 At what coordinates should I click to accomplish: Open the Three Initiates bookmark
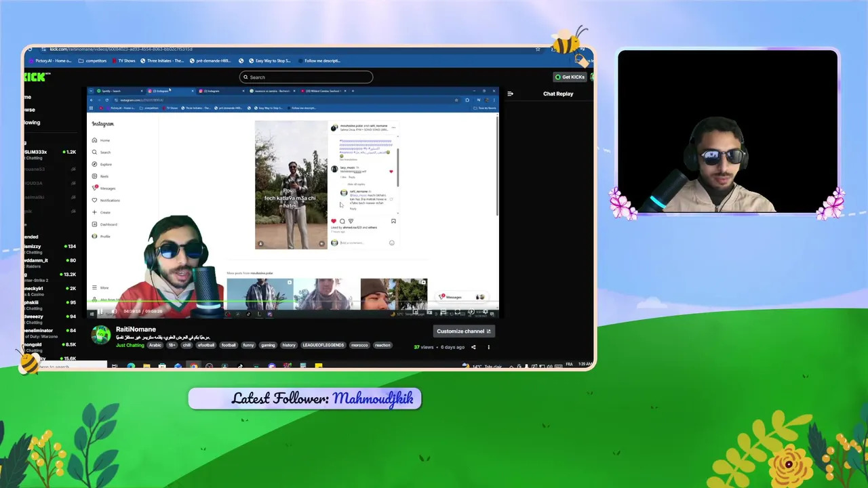pos(161,60)
